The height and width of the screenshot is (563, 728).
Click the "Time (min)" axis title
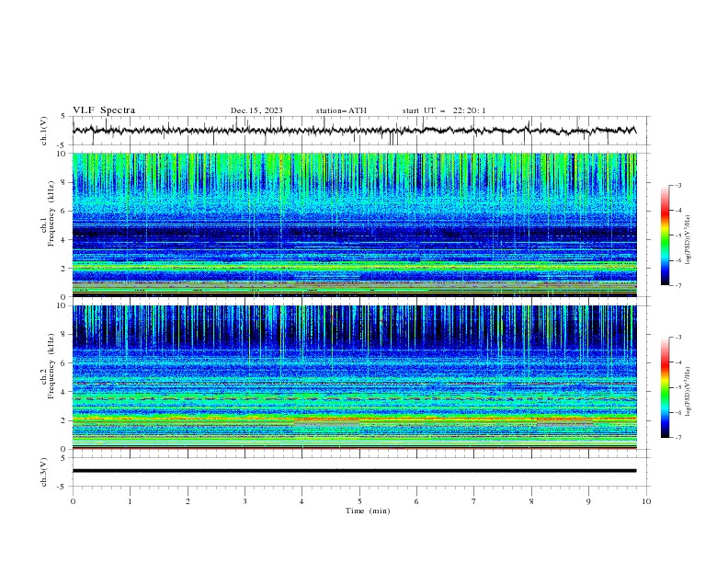point(368,511)
